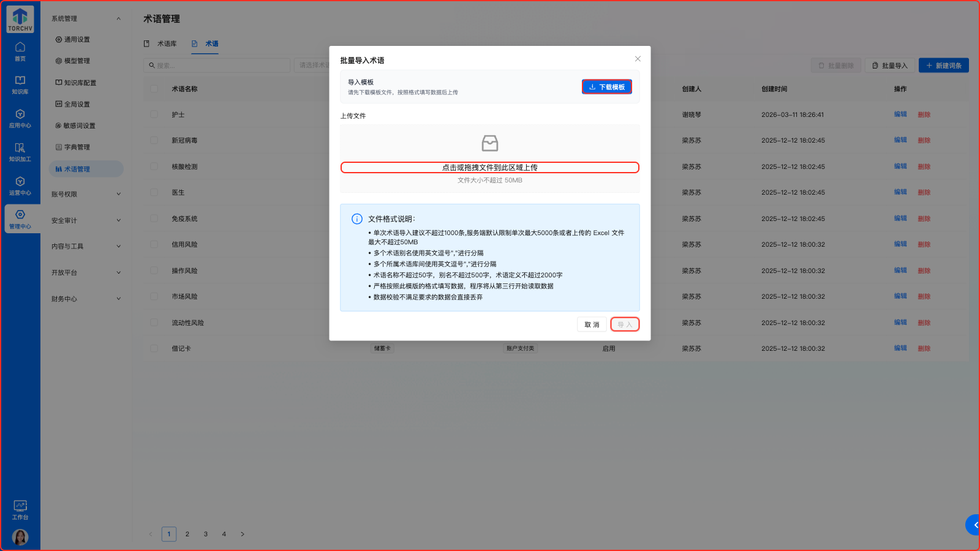Click the TORCHV logo
Viewport: 980px width, 551px height.
20,18
